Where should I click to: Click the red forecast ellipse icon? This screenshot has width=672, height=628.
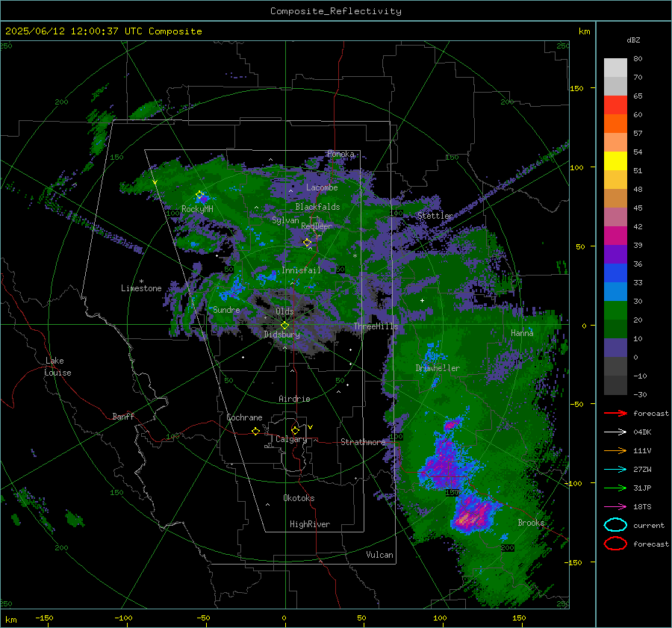pyautogui.click(x=615, y=544)
